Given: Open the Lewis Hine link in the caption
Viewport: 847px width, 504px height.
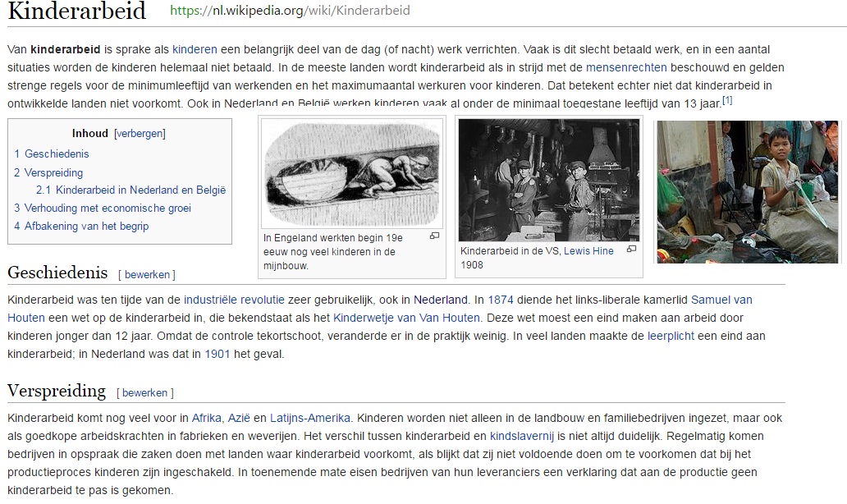Looking at the screenshot, I should point(588,251).
